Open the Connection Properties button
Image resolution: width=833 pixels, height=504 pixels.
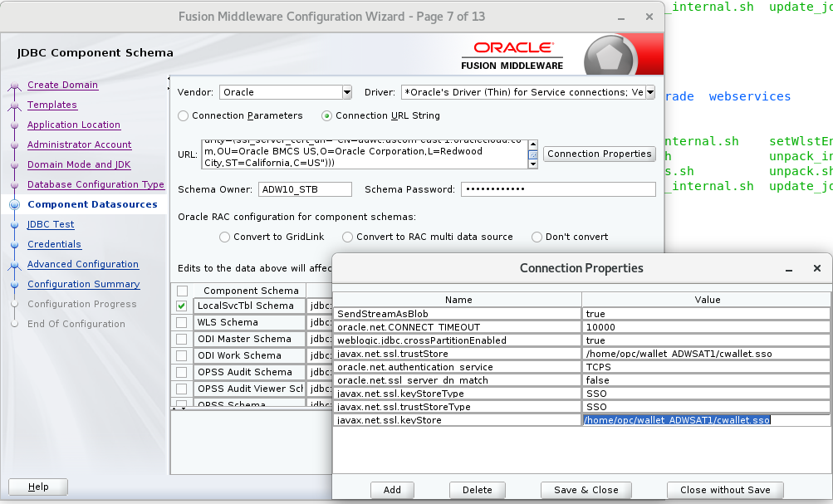tap(600, 154)
